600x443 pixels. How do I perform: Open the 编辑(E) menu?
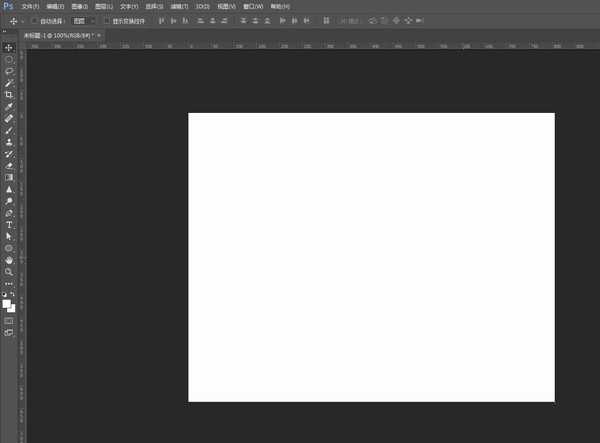[55, 7]
